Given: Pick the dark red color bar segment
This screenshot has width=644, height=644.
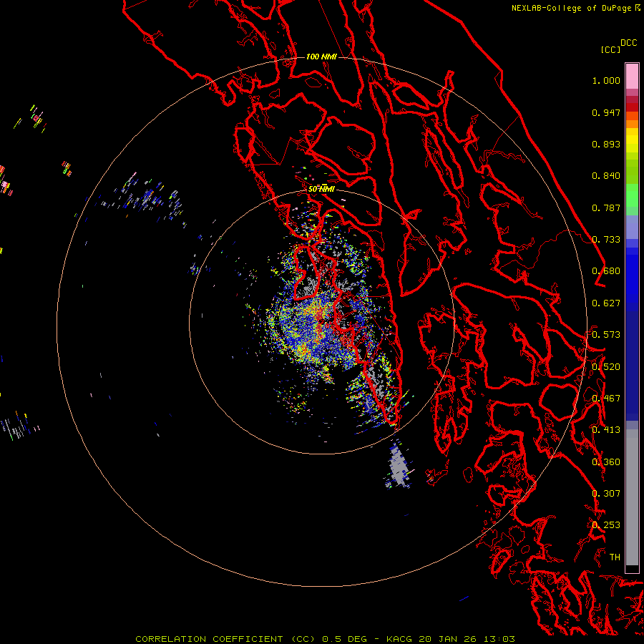Looking at the screenshot, I should [632, 107].
